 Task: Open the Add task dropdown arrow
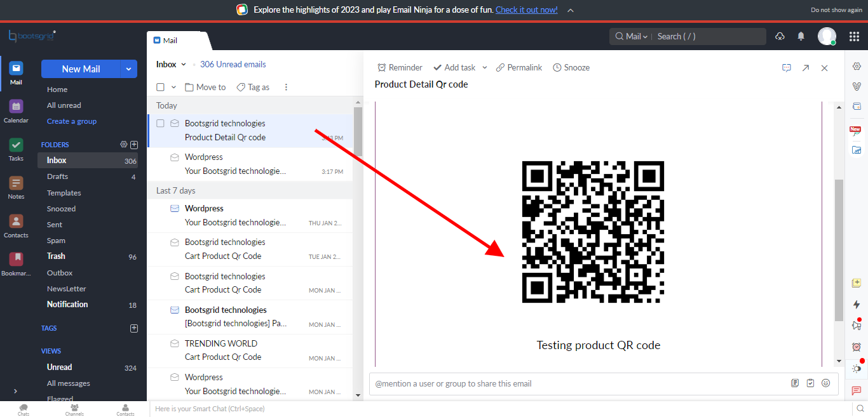[x=485, y=67]
